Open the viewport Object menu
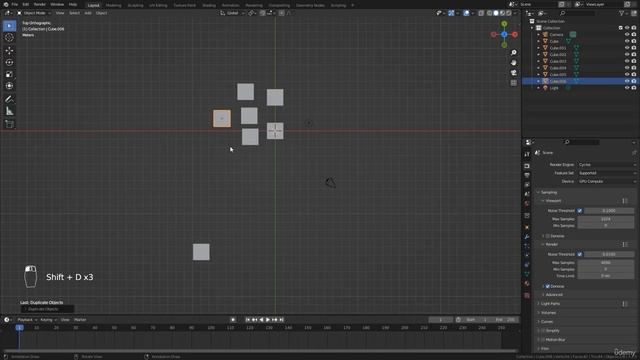The image size is (640, 360). (101, 13)
